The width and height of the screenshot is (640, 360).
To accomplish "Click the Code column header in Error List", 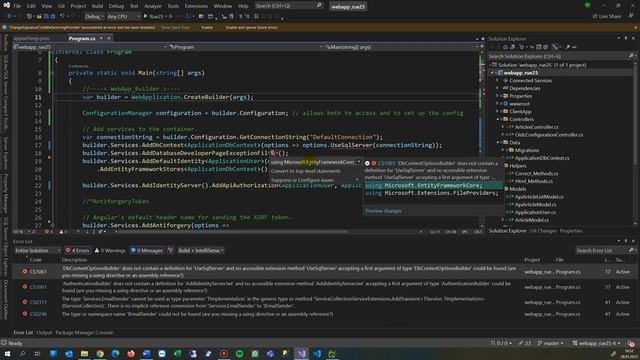I will (x=36, y=260).
